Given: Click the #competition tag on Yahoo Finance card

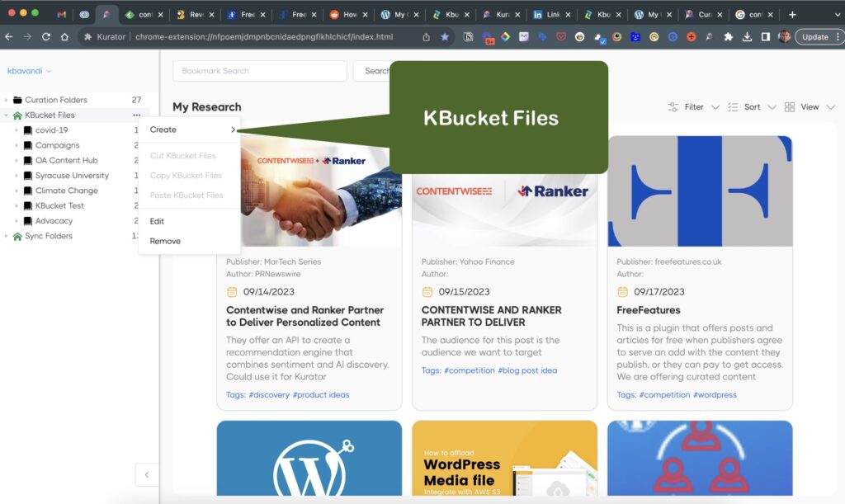Looking at the screenshot, I should (469, 370).
